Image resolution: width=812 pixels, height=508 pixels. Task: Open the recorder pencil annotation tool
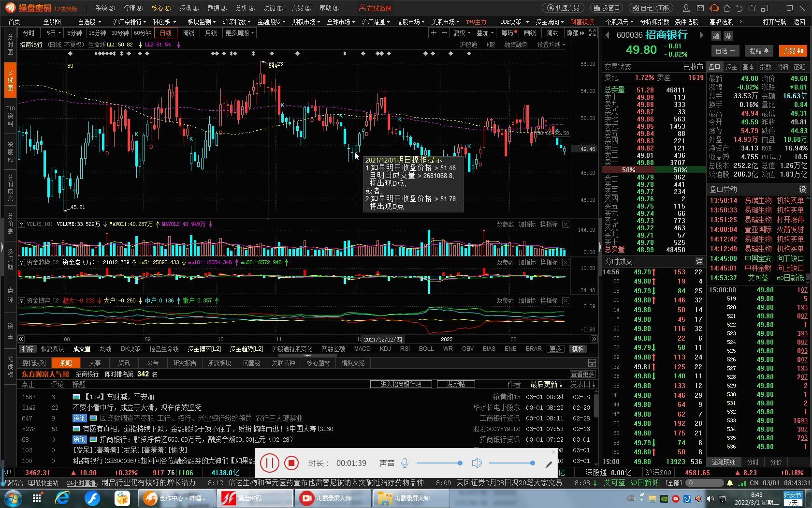pyautogui.click(x=549, y=464)
